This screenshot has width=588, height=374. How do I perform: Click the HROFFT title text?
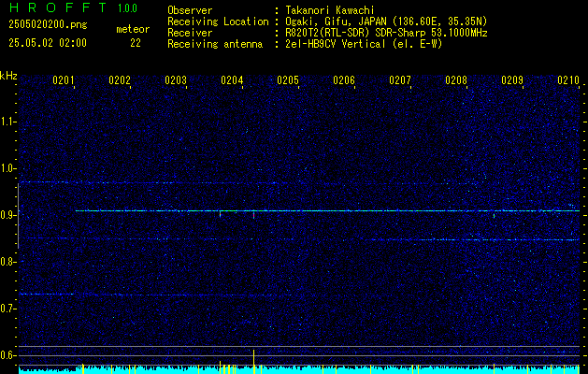coord(58,7)
